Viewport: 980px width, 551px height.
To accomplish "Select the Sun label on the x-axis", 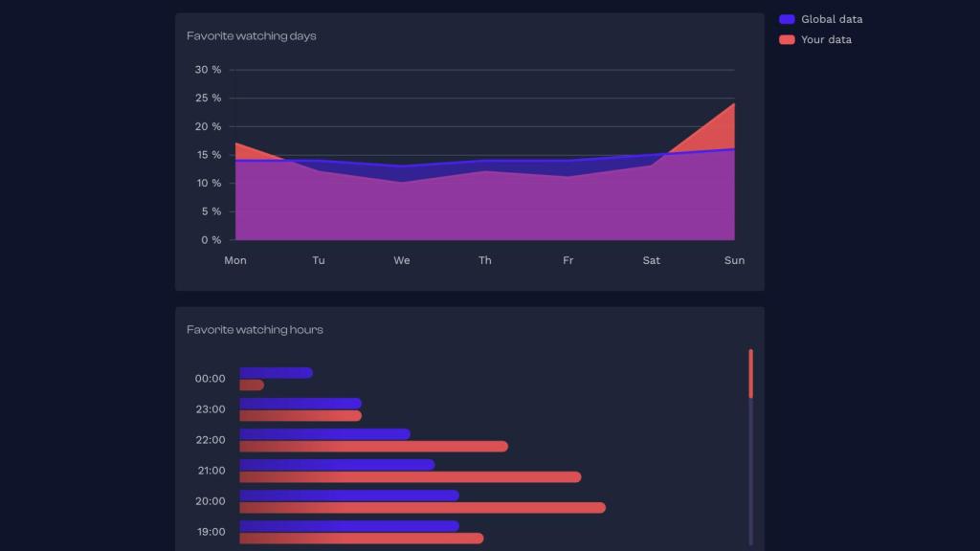I will point(734,260).
